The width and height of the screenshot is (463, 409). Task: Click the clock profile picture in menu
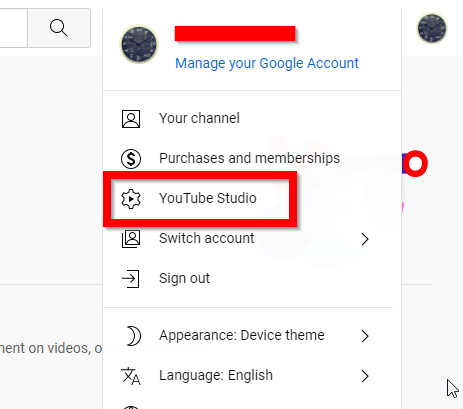(139, 44)
